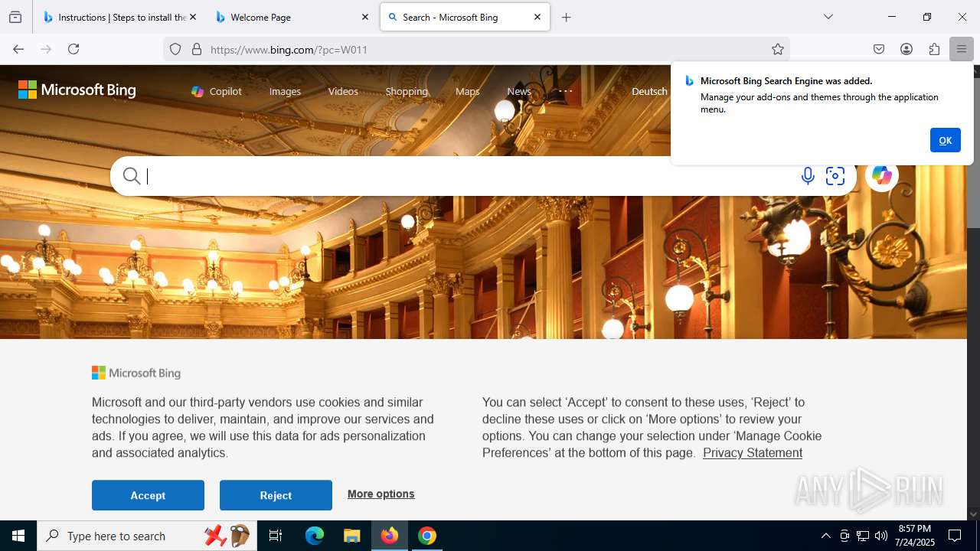Click the search magnifier icon

pyautogui.click(x=132, y=176)
